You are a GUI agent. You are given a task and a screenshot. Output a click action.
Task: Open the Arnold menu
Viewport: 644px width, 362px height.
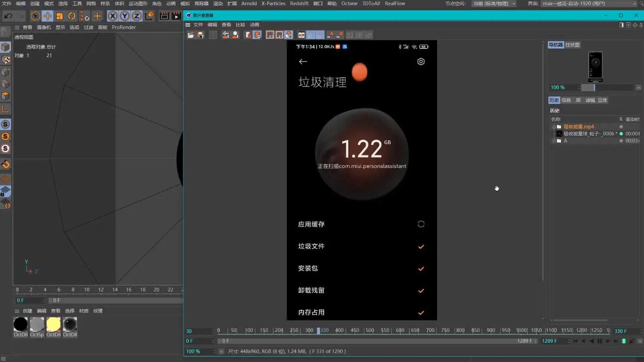[249, 3]
